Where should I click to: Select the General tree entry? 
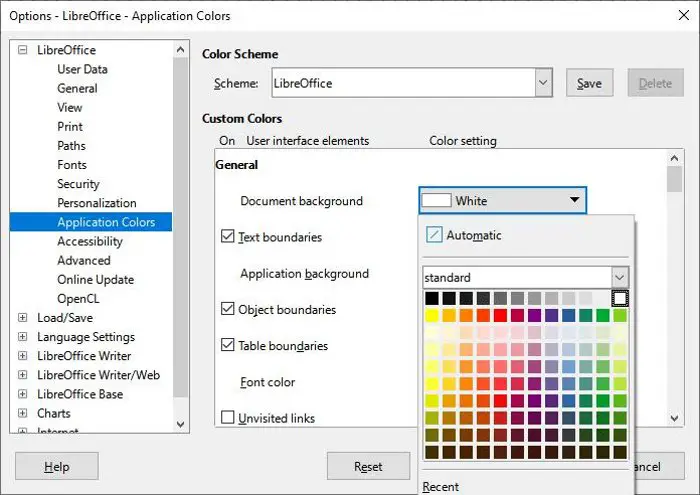77,88
